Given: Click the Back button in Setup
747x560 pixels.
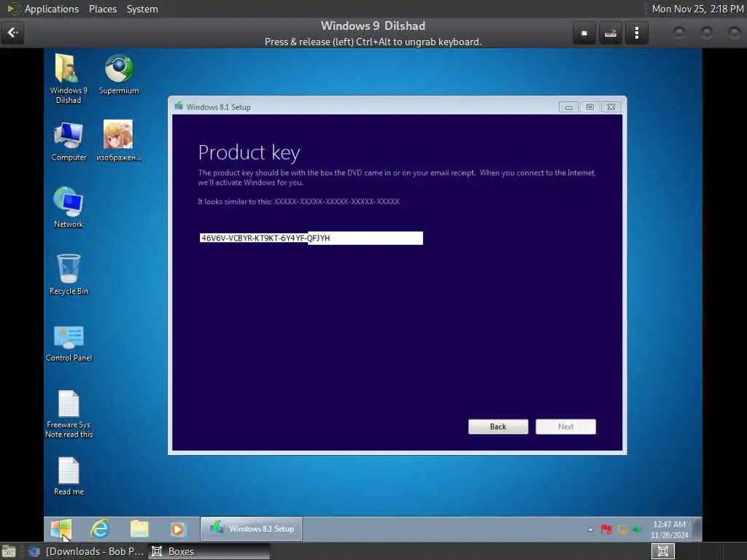Looking at the screenshot, I should tap(498, 427).
